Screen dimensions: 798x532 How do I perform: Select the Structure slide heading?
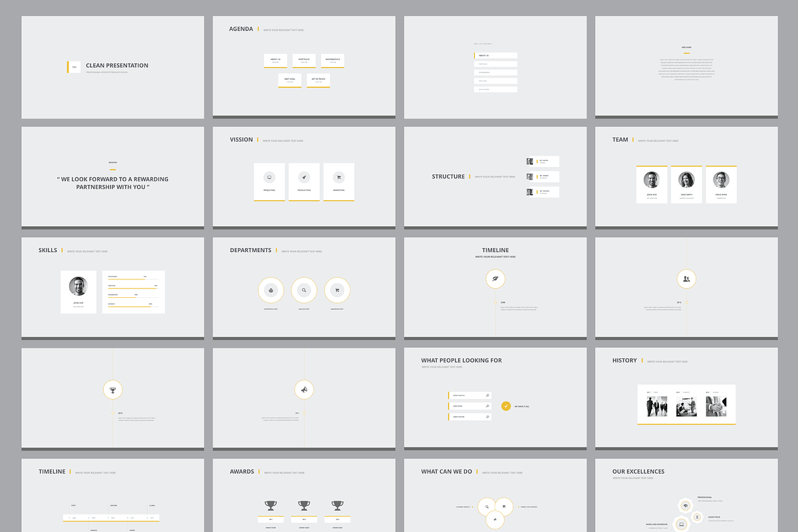click(448, 176)
